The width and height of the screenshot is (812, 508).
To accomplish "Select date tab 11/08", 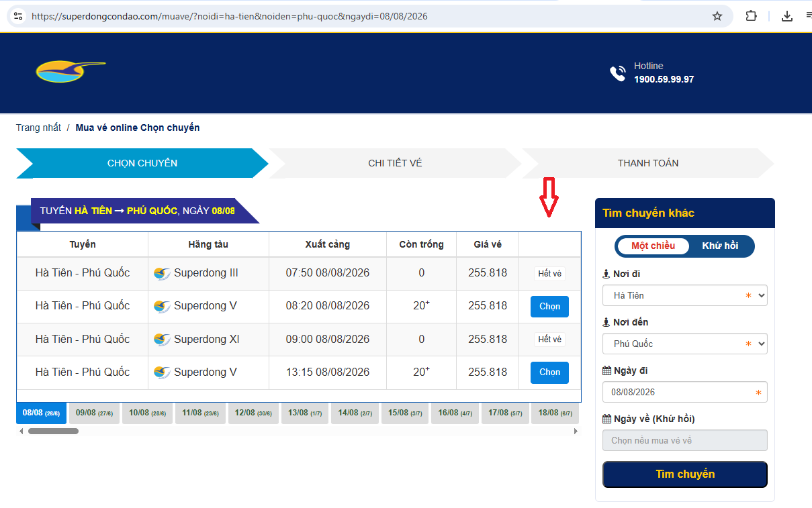I will tap(201, 413).
